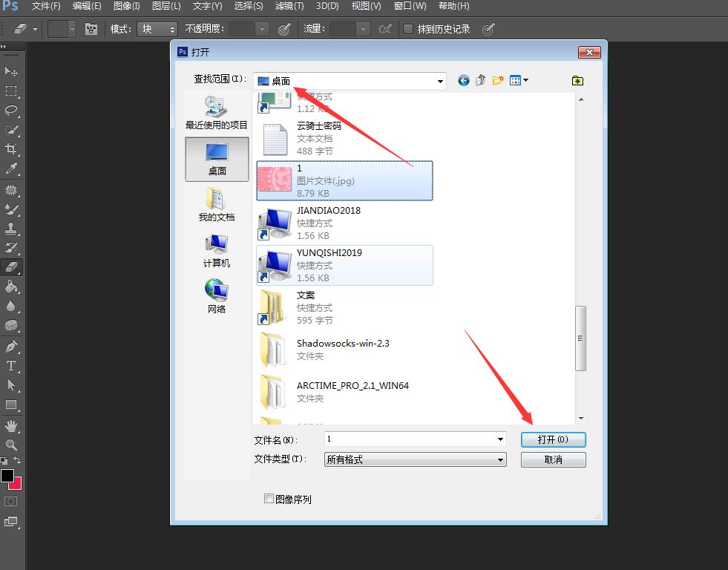Open the brush panel toggle icon
The width and height of the screenshot is (728, 570).
coord(91,29)
